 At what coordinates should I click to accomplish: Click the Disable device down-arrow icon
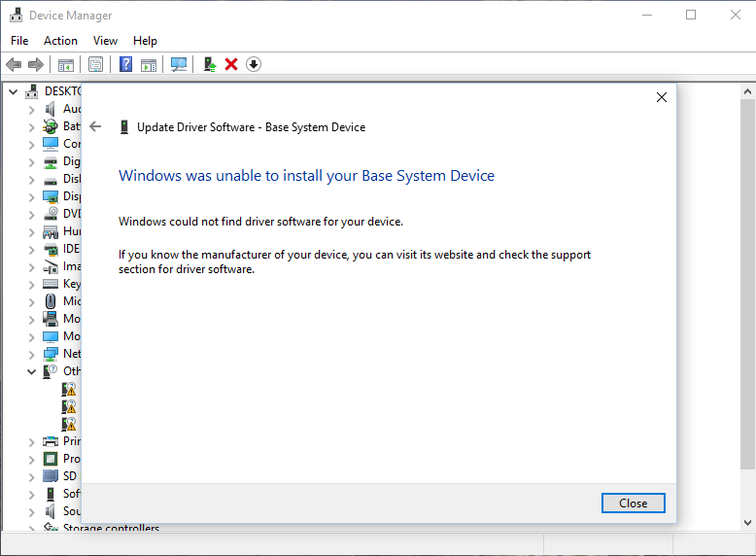coord(254,64)
